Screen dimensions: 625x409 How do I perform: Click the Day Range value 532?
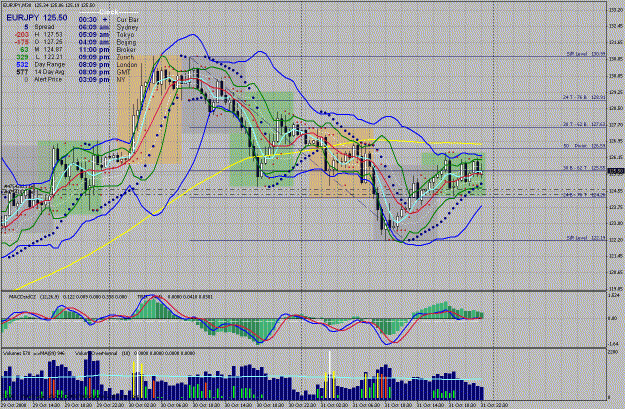pyautogui.click(x=22, y=65)
